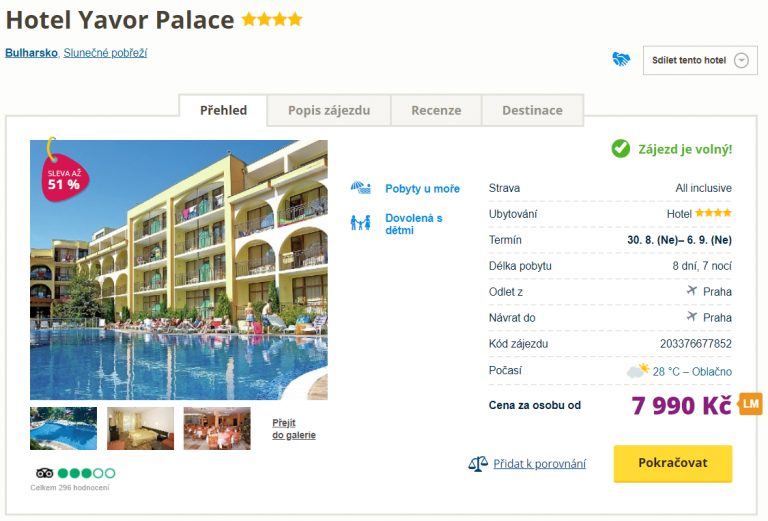Open the restaurant thumbnail photo
768x521 pixels.
click(217, 428)
